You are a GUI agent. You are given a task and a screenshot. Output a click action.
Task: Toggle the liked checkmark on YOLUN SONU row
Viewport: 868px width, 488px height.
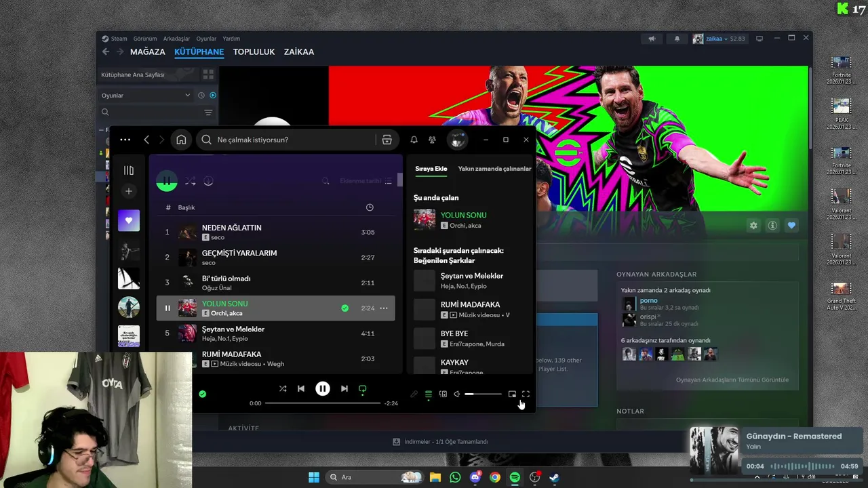(x=344, y=308)
